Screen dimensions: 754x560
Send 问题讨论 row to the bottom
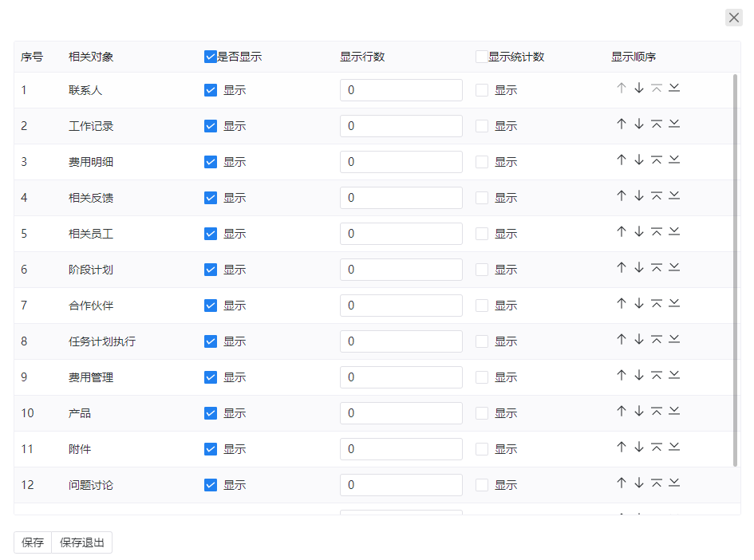tap(674, 483)
